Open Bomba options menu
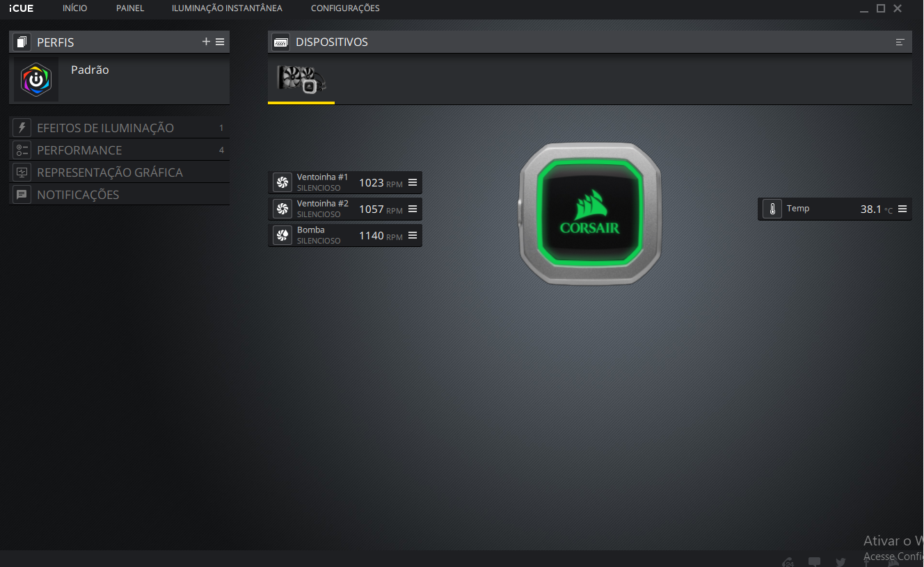 (413, 235)
